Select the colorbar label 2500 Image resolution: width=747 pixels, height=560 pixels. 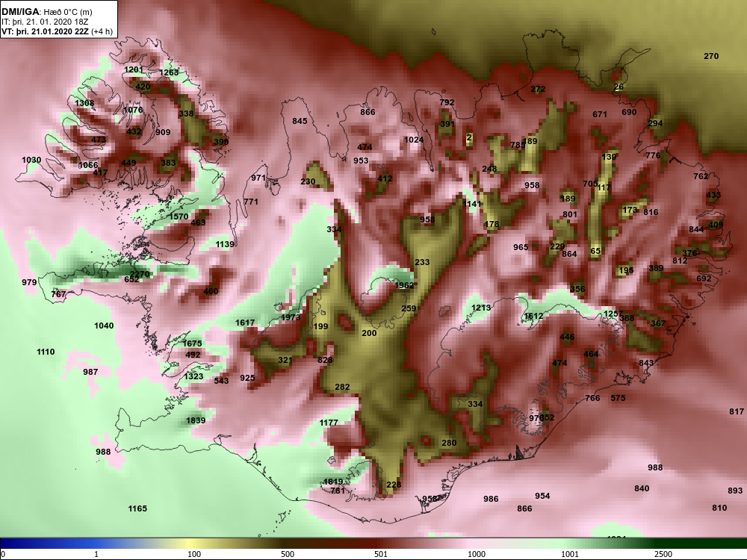[663, 554]
